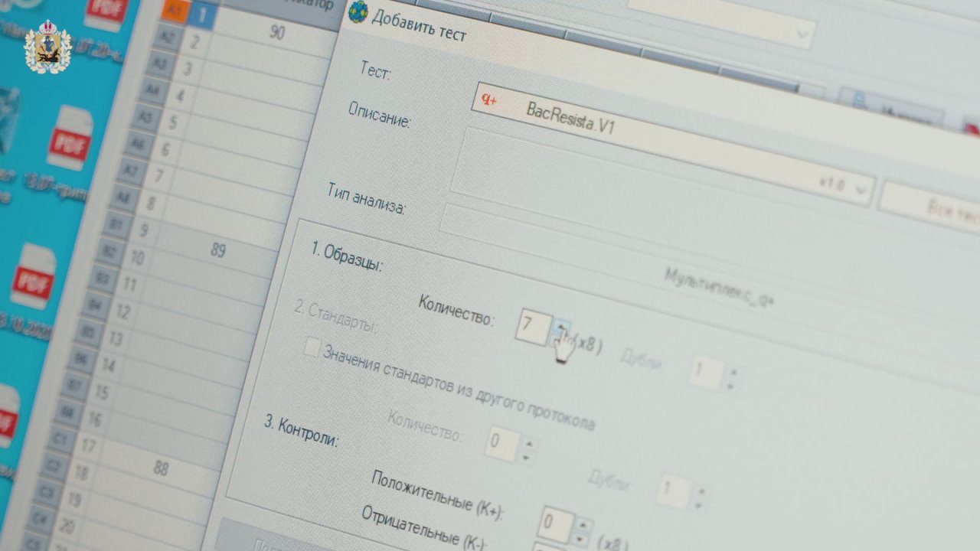This screenshot has height=551, width=980.
Task: Toggle Значения стандартов из другого протокола checkbox
Action: click(x=312, y=347)
